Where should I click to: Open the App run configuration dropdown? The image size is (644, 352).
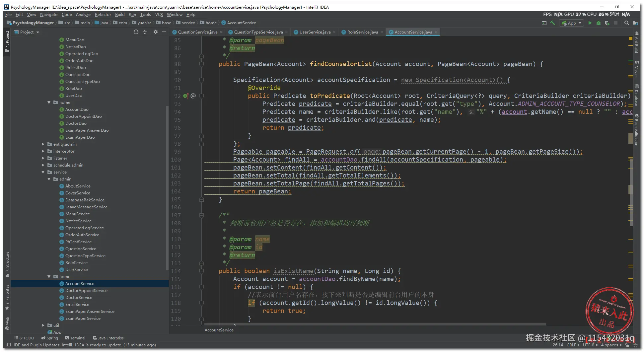point(572,23)
